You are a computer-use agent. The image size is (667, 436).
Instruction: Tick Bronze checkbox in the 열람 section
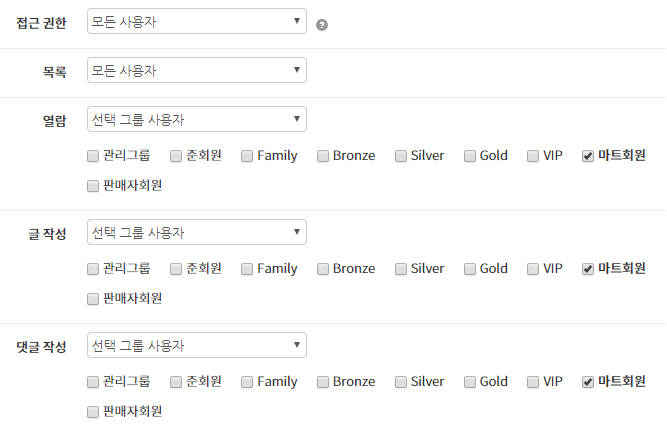323,156
